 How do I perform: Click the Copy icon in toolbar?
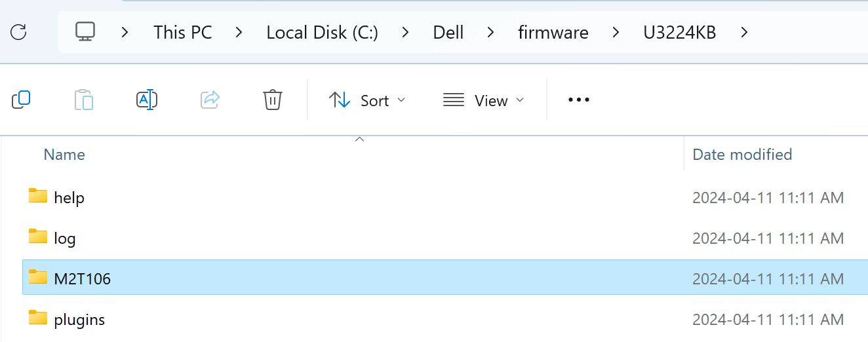(21, 100)
